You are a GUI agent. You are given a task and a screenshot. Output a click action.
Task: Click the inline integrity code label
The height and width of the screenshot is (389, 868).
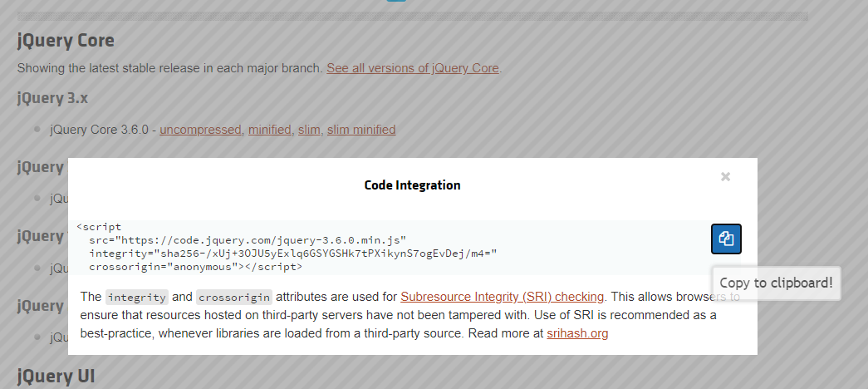pyautogui.click(x=137, y=297)
